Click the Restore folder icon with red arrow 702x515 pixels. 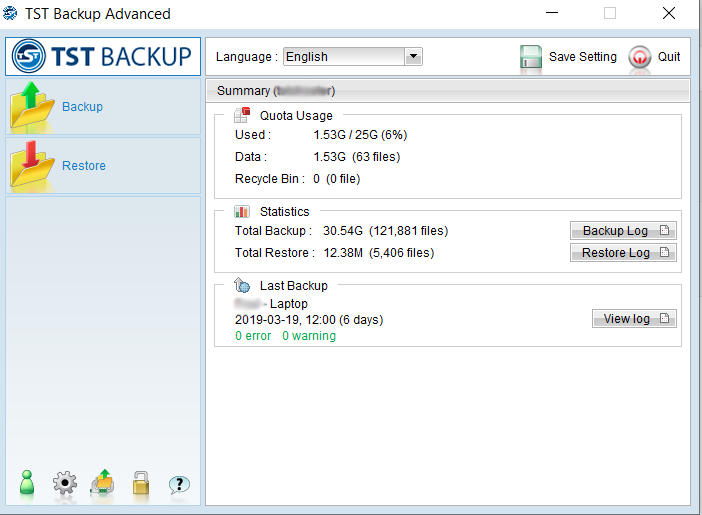pos(32,165)
